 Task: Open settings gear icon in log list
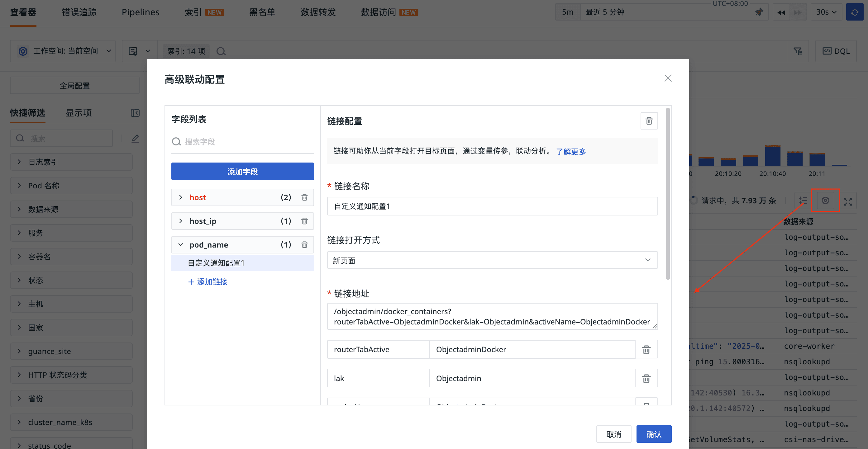tap(825, 201)
